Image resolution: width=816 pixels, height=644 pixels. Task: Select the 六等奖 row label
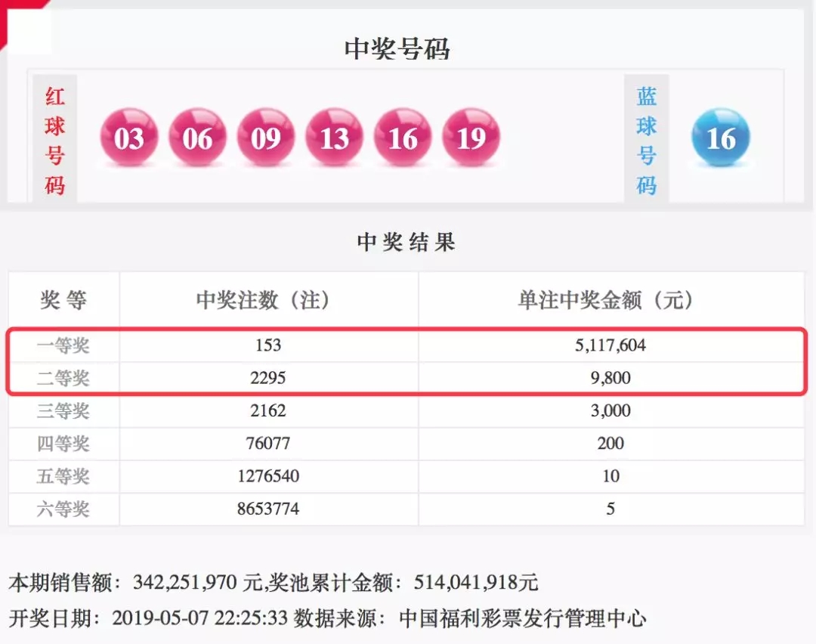(x=63, y=509)
